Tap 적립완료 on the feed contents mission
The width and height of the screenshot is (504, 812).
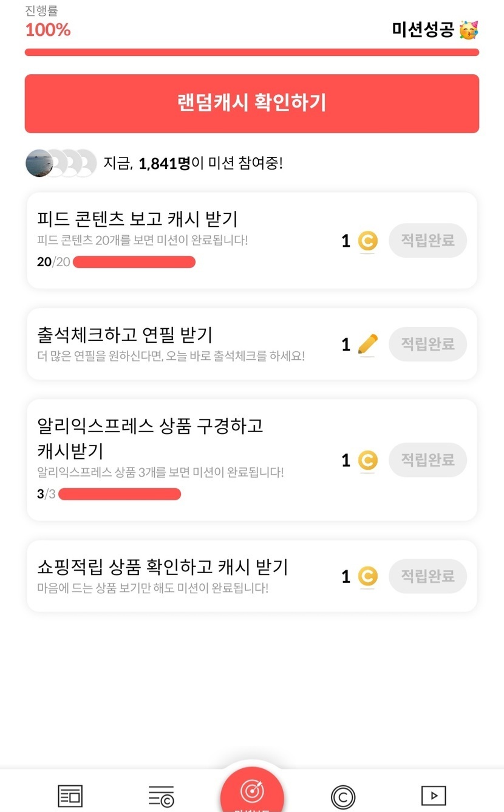pyautogui.click(x=427, y=241)
